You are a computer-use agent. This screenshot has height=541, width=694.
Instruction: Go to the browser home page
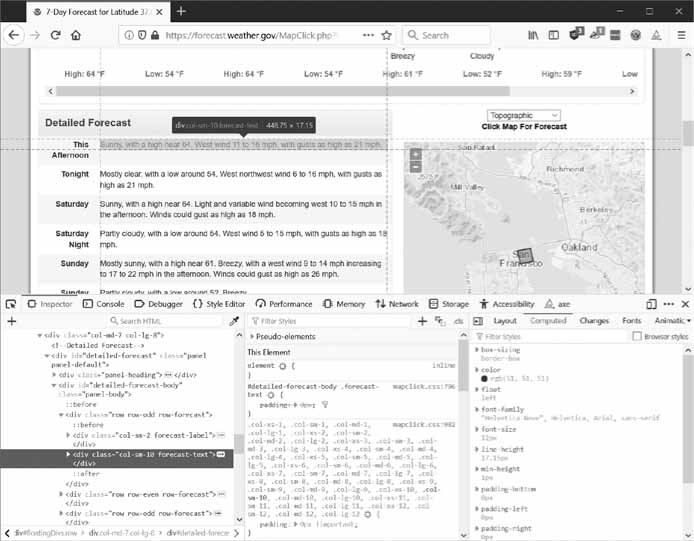pyautogui.click(x=76, y=35)
